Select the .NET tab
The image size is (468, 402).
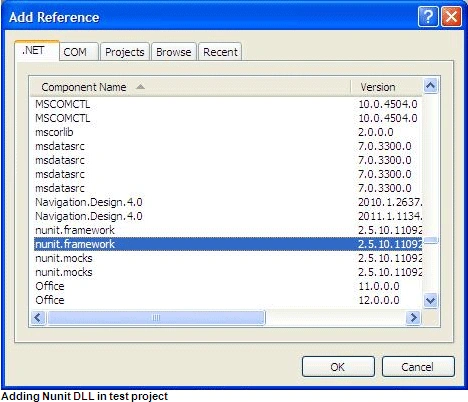click(37, 51)
